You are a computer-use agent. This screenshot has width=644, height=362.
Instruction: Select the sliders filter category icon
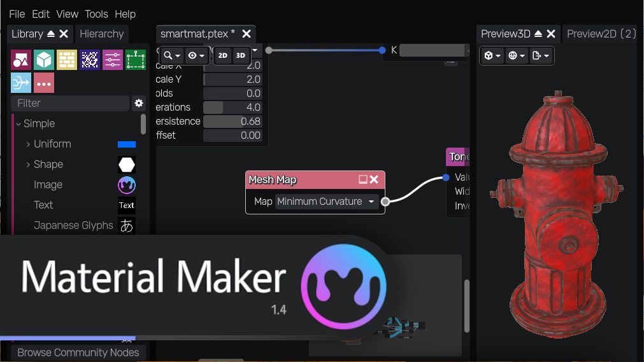113,60
